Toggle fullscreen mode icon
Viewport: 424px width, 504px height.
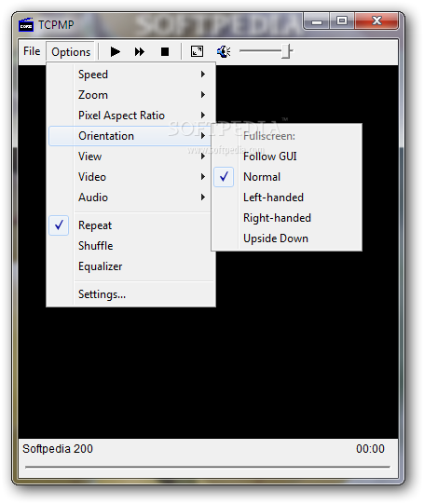(x=197, y=51)
